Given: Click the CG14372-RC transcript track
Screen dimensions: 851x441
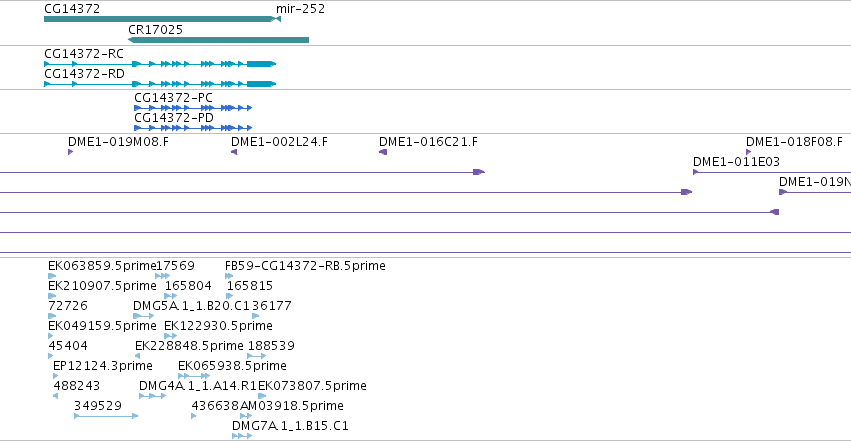Looking at the screenshot, I should point(160,64).
